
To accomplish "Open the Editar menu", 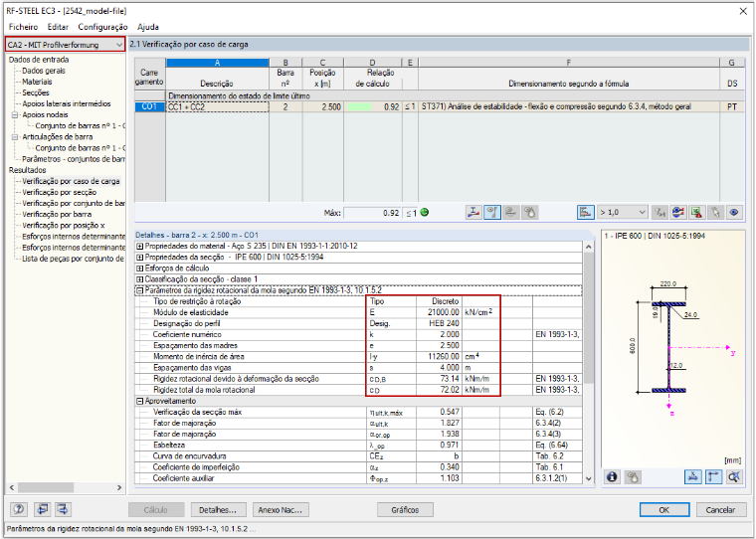I will [x=58, y=27].
